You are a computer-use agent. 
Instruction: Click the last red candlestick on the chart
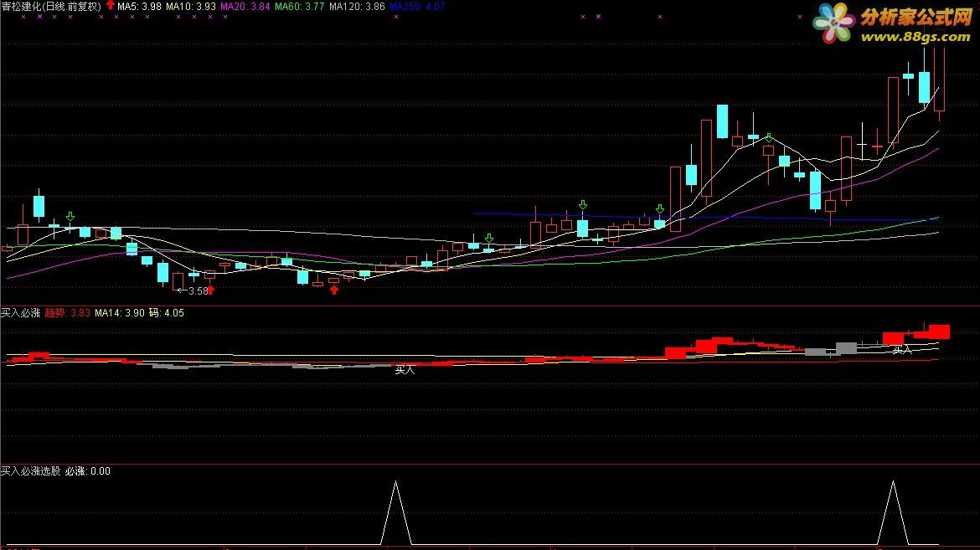pos(939,75)
